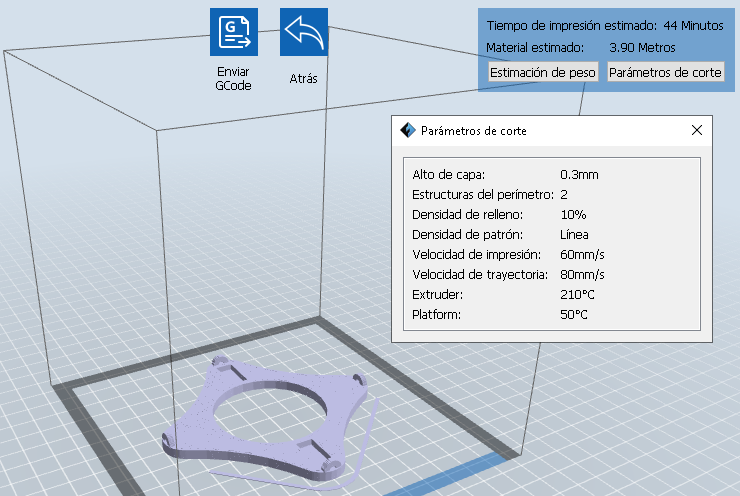Click 'Densidad de relleno:' label
Screen dimensions: 740x496
[x=467, y=215]
